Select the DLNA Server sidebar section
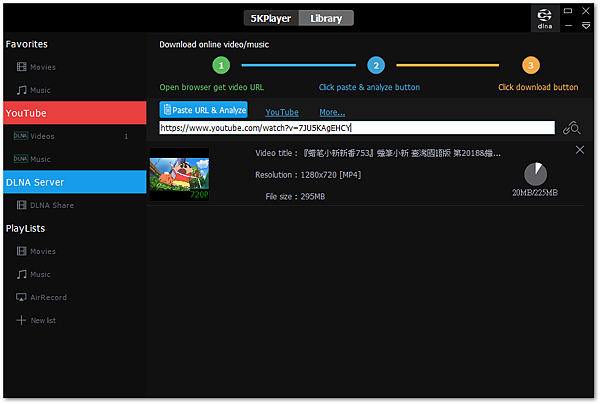This screenshot has height=404, width=600. click(75, 182)
